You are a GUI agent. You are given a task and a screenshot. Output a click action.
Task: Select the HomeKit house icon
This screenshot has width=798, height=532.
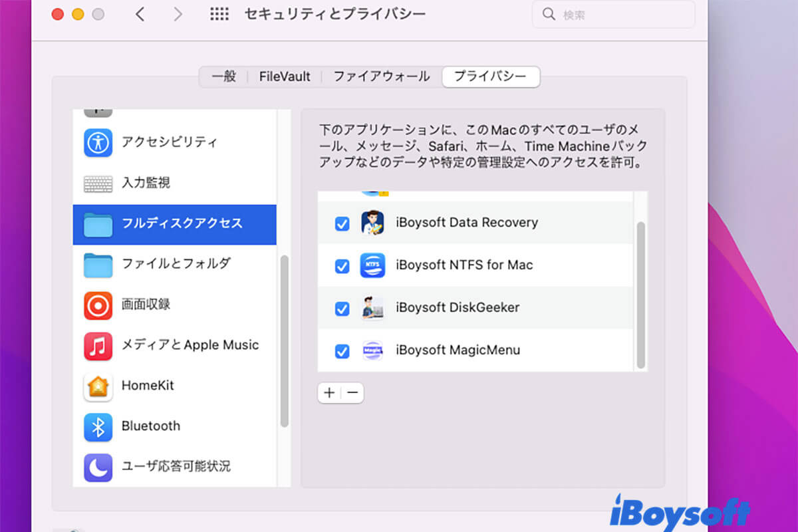coord(98,386)
